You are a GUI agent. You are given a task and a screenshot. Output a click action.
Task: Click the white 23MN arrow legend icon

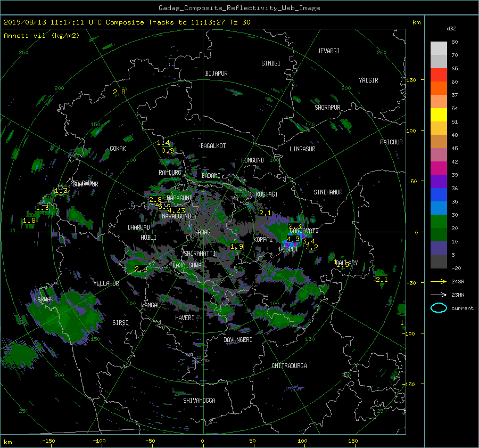pyautogui.click(x=439, y=295)
